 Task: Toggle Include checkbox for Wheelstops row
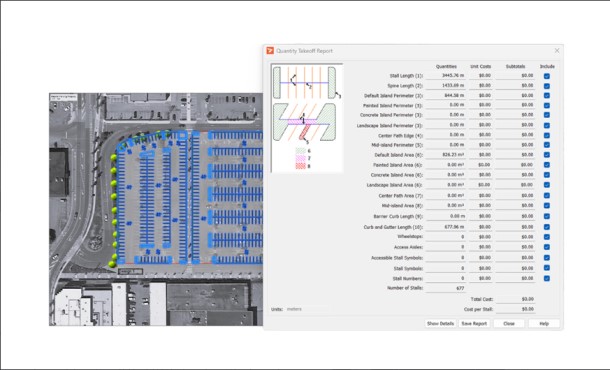[547, 237]
